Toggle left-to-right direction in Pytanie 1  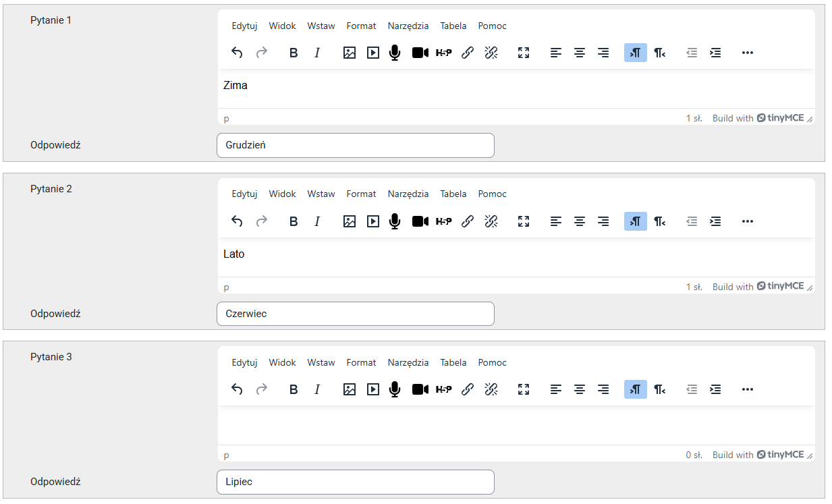pyautogui.click(x=635, y=53)
